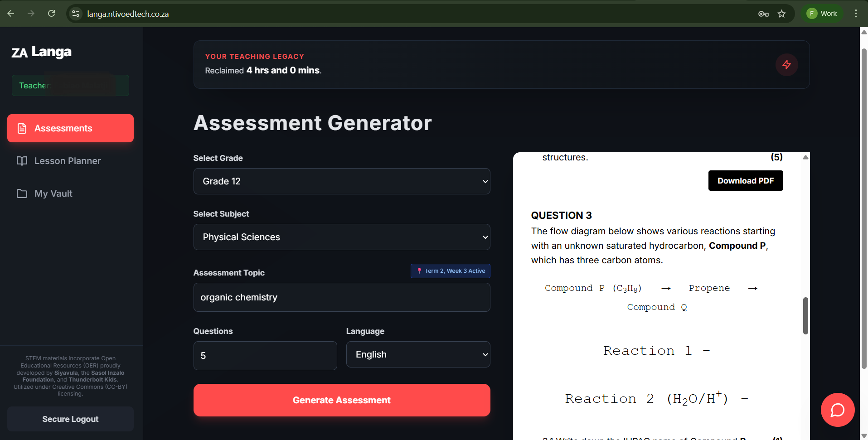
Task: Click the page scroll-down arrow
Action: [x=864, y=435]
